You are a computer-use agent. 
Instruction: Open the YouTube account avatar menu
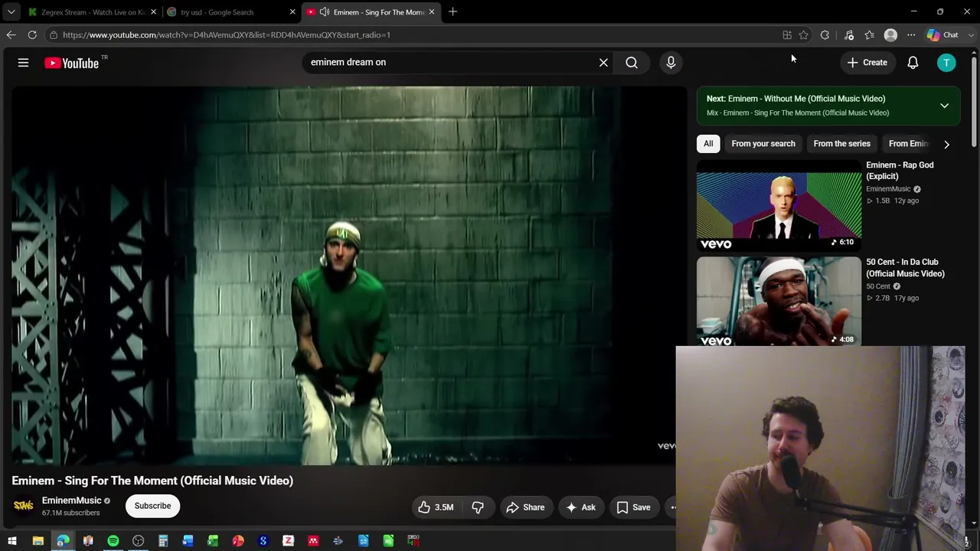point(946,63)
